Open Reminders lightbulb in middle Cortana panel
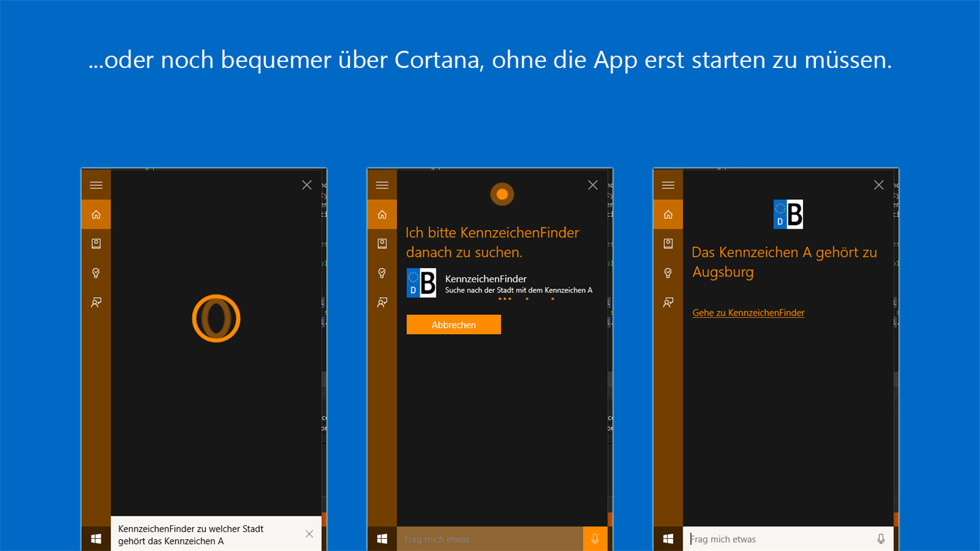Viewport: 980px width, 551px height. point(382,273)
